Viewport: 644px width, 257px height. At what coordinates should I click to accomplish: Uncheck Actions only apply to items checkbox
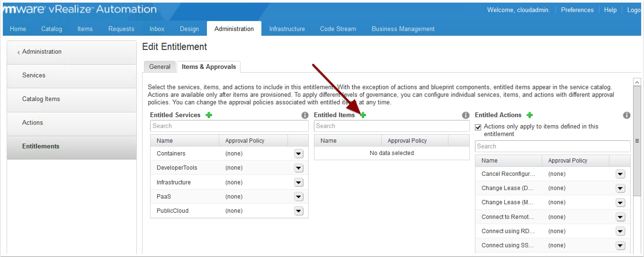pos(478,127)
